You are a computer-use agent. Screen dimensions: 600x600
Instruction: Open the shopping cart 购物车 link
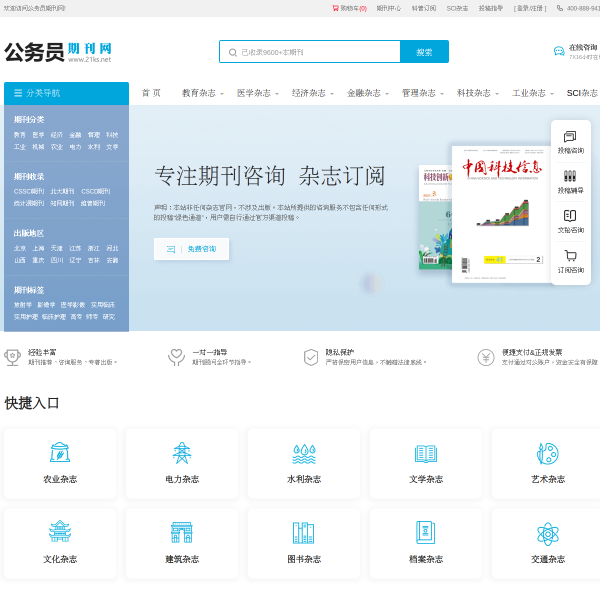(x=349, y=8)
